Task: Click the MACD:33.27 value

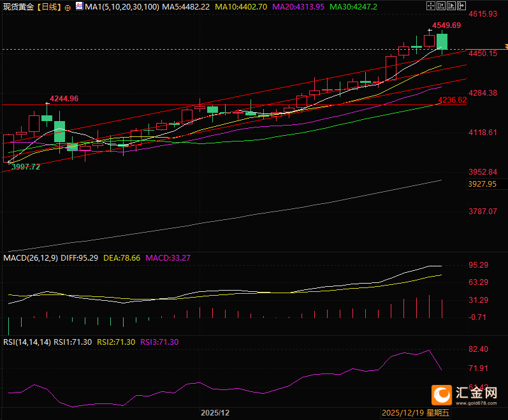Action: click(x=168, y=258)
